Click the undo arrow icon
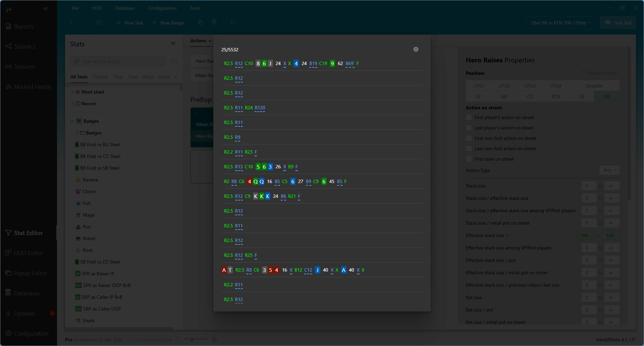The width and height of the screenshot is (644, 346). pos(233,22)
